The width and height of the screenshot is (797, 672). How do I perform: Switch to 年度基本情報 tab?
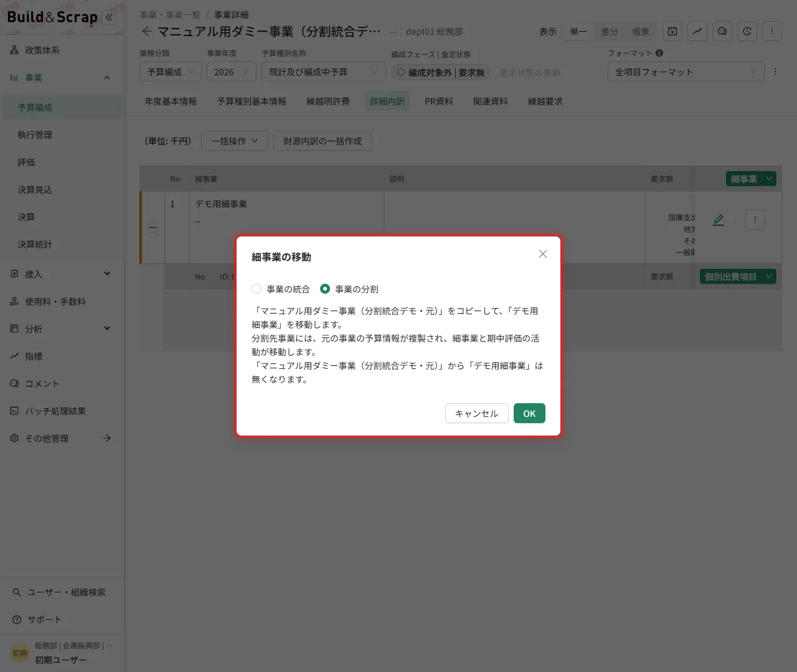(171, 101)
